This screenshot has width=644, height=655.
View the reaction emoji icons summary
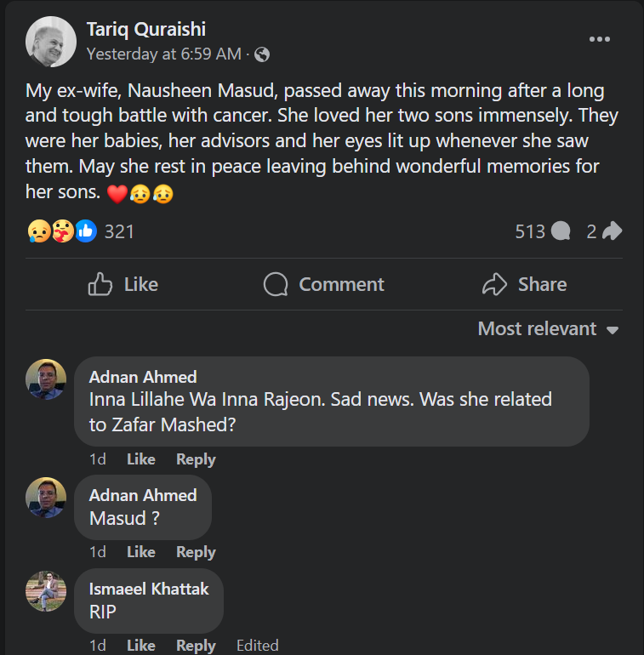point(62,231)
